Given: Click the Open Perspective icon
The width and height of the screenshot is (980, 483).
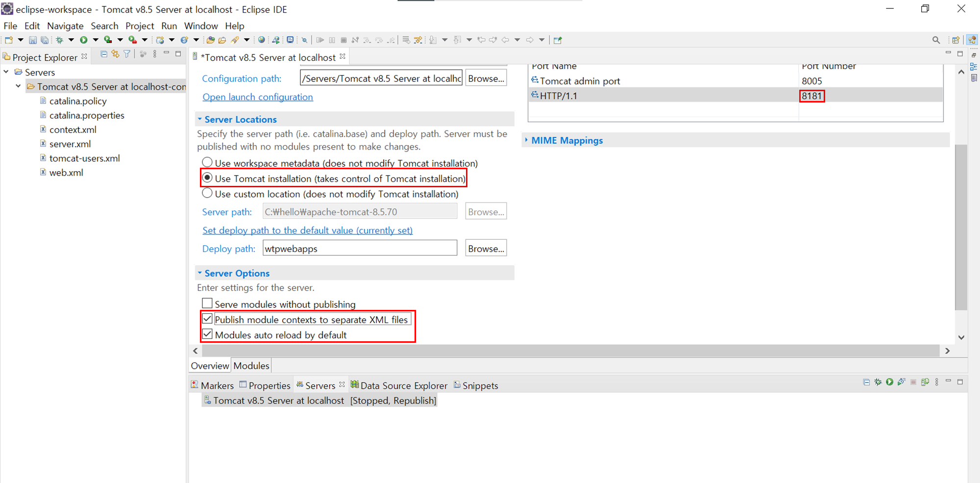Looking at the screenshot, I should pyautogui.click(x=955, y=40).
